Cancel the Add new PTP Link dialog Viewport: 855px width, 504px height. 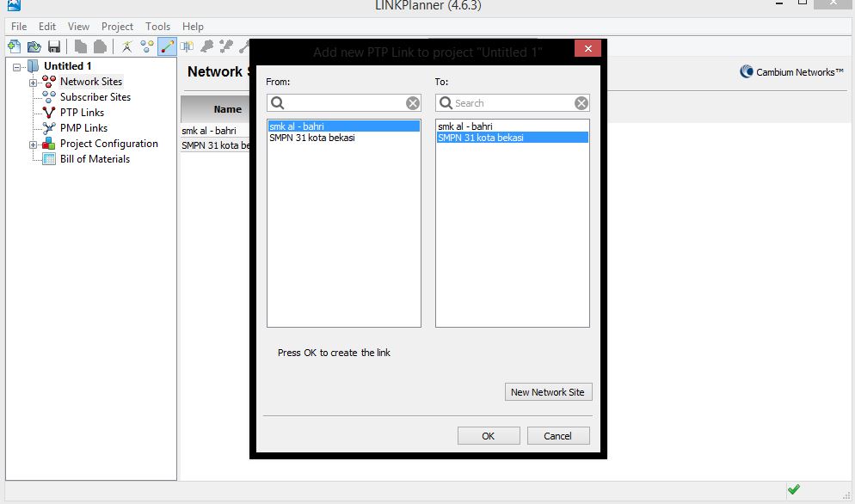click(x=558, y=436)
